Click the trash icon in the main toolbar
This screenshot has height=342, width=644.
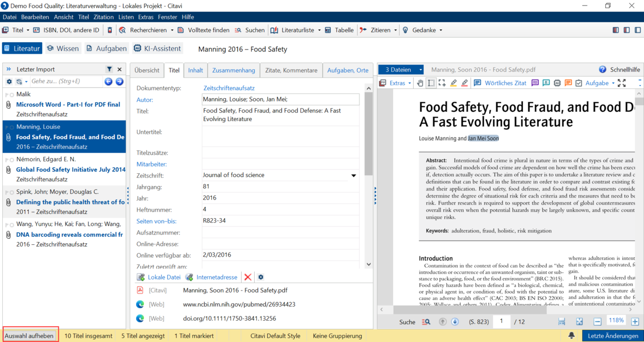click(109, 30)
